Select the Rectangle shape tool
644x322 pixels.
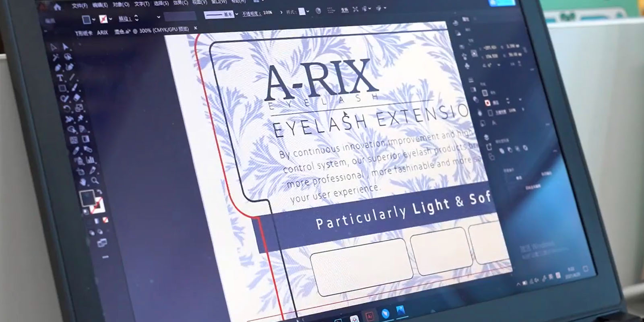click(62, 88)
